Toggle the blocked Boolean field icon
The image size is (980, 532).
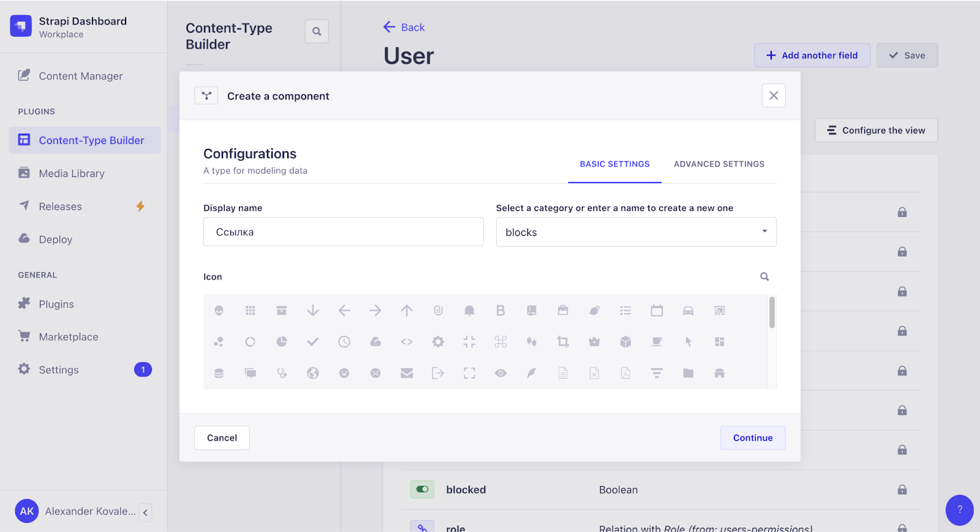[422, 489]
